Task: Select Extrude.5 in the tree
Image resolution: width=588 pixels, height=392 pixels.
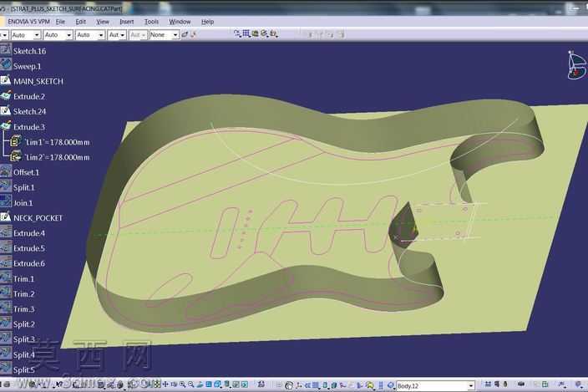Action: pyautogui.click(x=29, y=248)
